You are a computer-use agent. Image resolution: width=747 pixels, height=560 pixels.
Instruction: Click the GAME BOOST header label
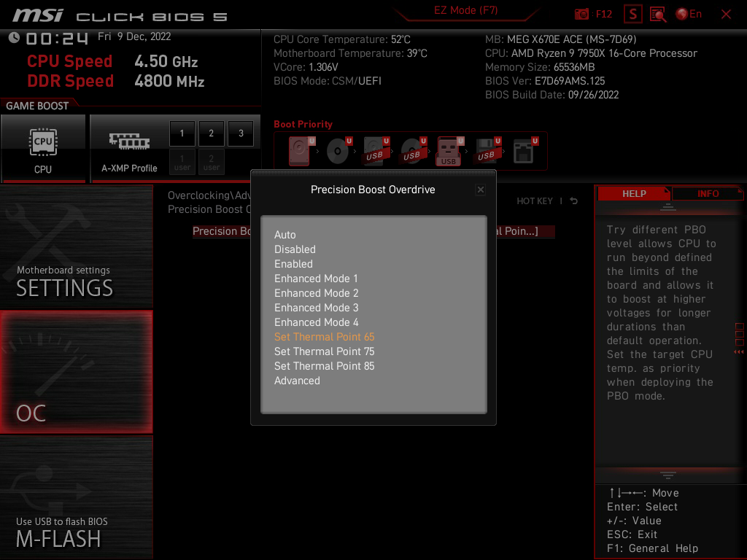click(x=37, y=106)
